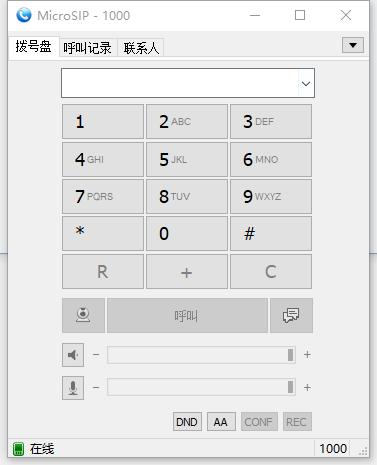The height and width of the screenshot is (465, 377).
Task: Close the MicroSIP window
Action: [x=346, y=15]
